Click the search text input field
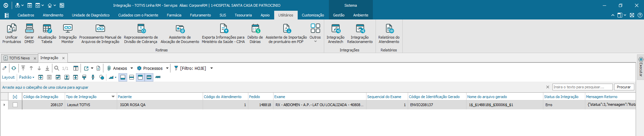Image resolution: width=644 pixels, height=136 pixels. (x=582, y=87)
